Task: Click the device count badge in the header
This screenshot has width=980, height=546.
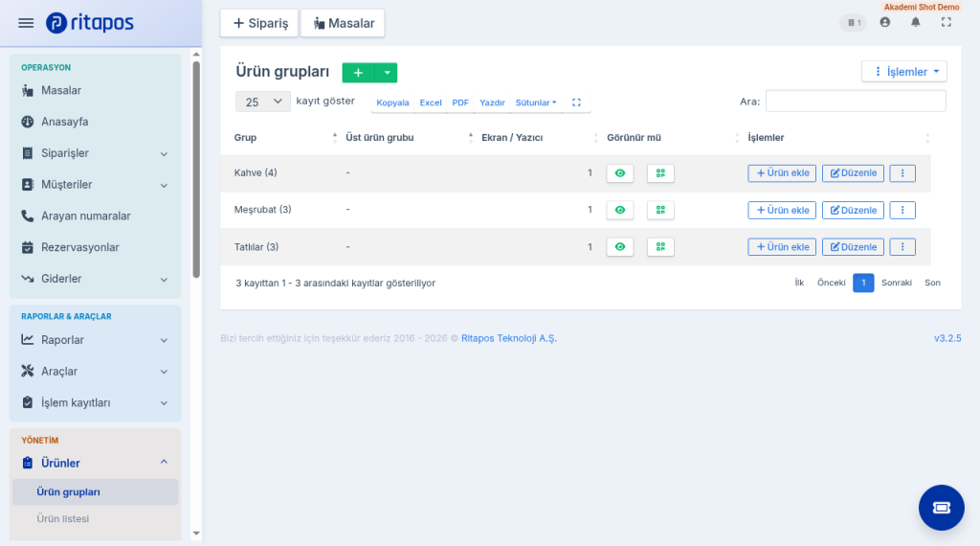Action: (853, 23)
